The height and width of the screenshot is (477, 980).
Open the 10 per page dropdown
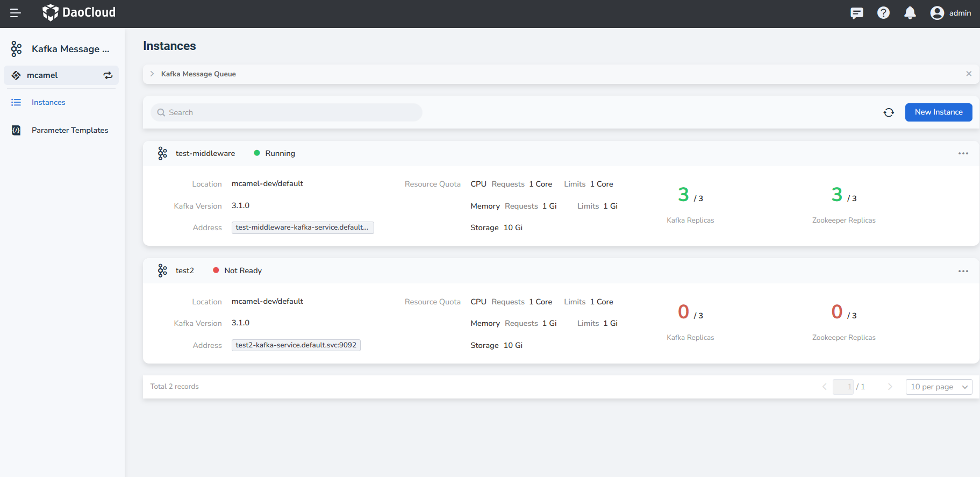939,387
